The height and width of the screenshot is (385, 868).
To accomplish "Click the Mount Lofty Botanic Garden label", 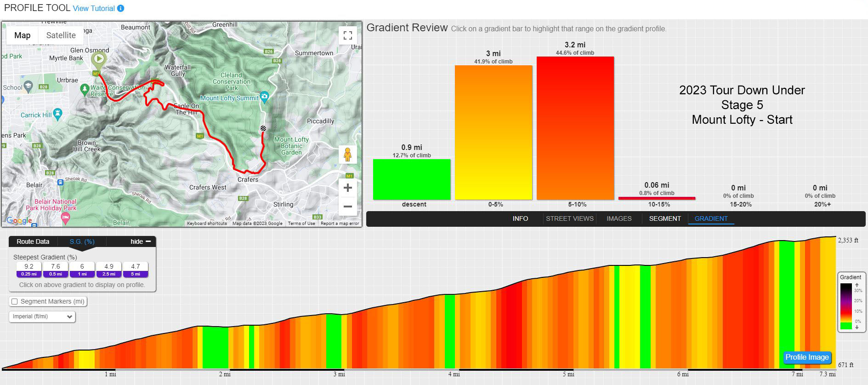I will (x=292, y=146).
